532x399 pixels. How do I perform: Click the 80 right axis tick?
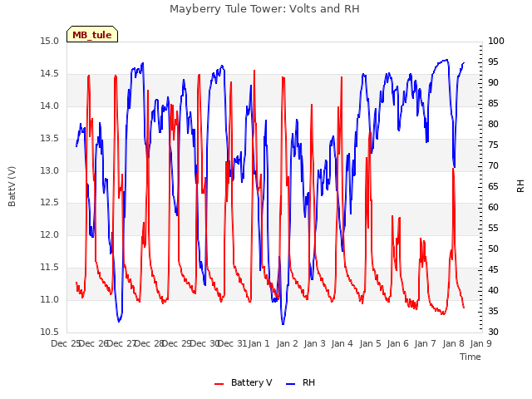pyautogui.click(x=493, y=124)
